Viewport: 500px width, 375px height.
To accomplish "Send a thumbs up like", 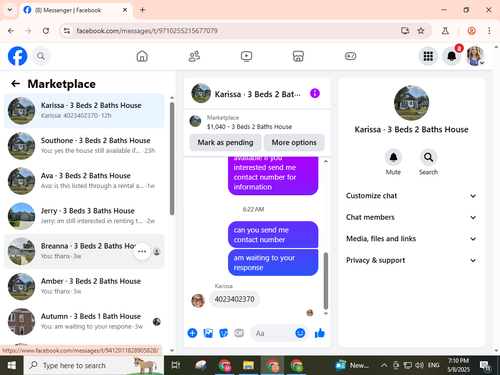I will tap(320, 333).
